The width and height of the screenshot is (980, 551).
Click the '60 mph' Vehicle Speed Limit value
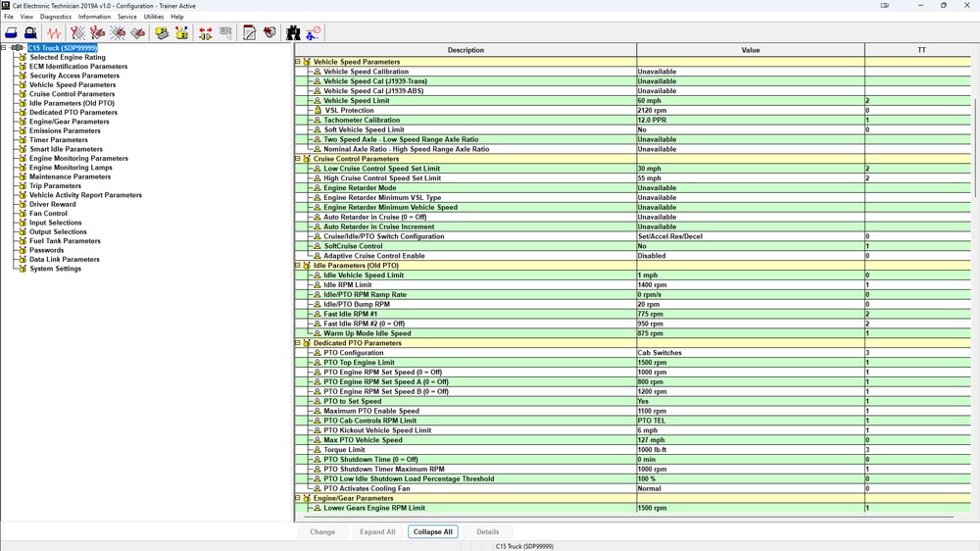coord(649,101)
